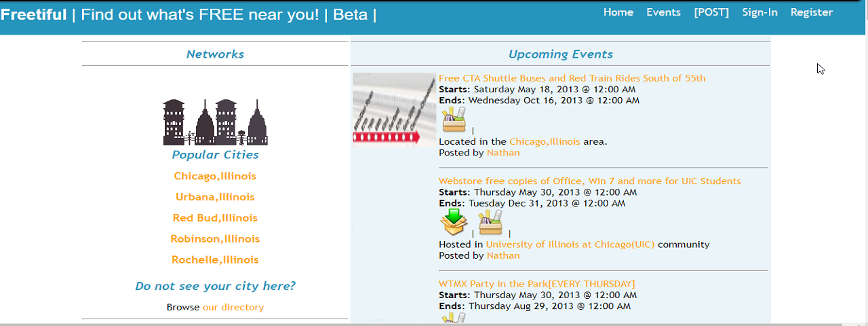Open the Sign-In page
Screen dimensions: 868x326
click(x=759, y=12)
